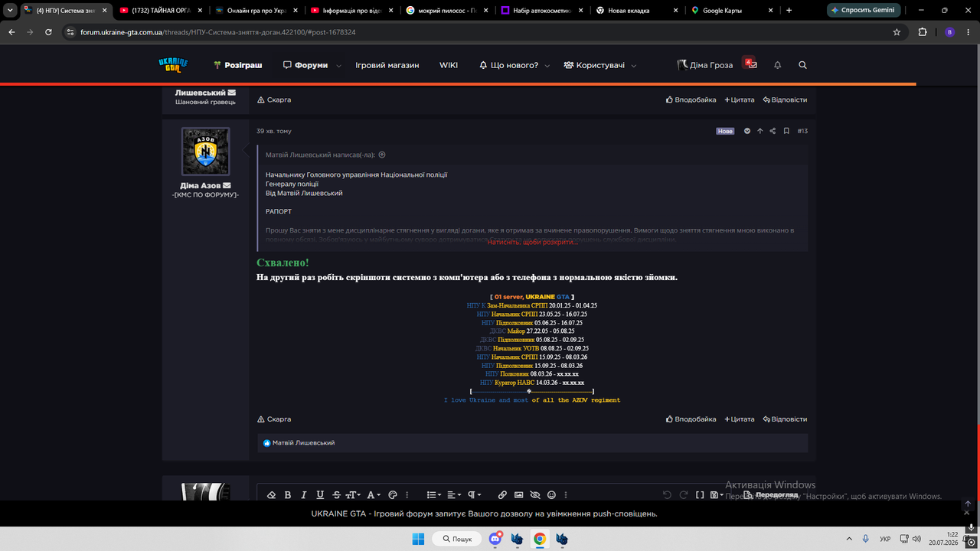Open Матвій Лишевський in the likes bar

303,443
